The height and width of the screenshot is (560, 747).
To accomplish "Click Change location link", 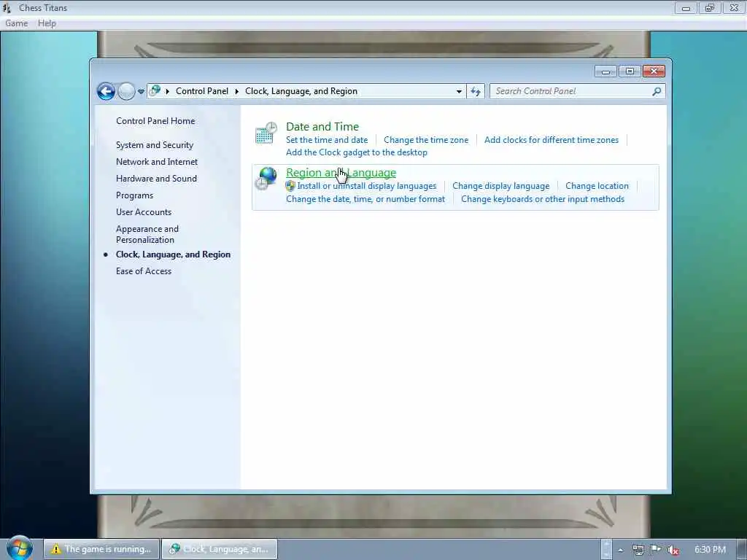I will tap(597, 186).
